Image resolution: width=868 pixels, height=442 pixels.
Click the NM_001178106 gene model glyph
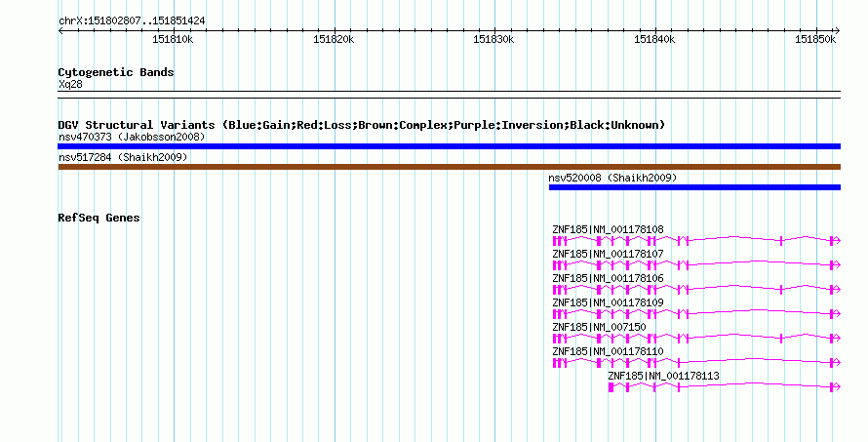pyautogui.click(x=696, y=289)
